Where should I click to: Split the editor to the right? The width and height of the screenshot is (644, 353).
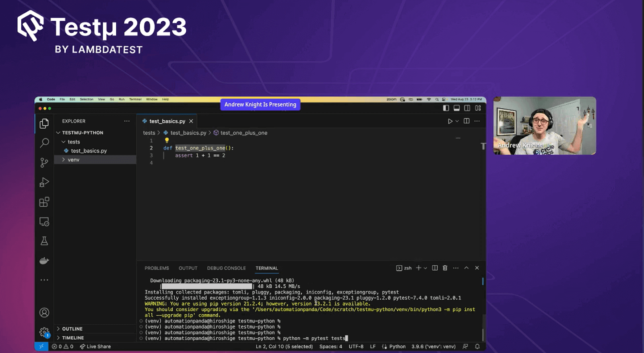pyautogui.click(x=466, y=121)
